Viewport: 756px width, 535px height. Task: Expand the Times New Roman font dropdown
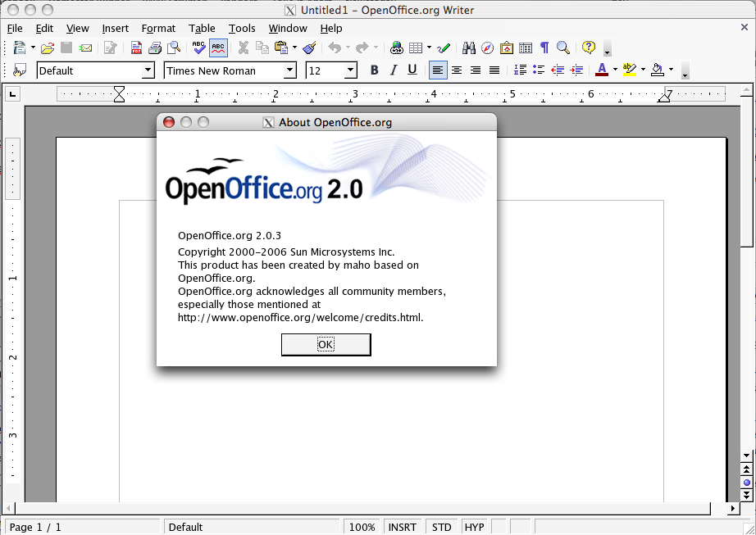[x=289, y=70]
